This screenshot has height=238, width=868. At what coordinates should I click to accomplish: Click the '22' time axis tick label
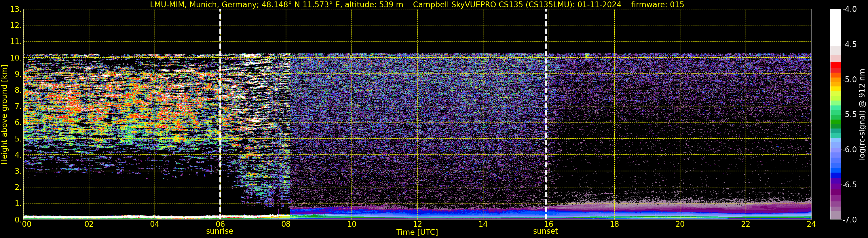pos(746,224)
